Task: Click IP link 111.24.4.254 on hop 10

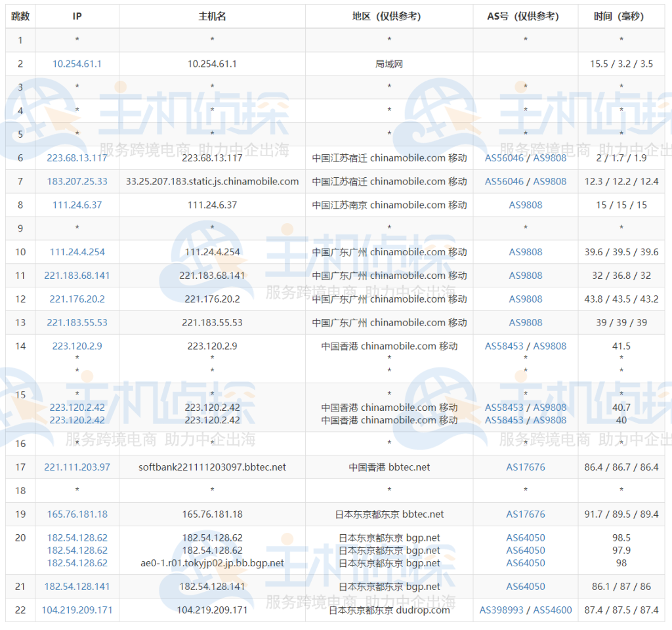Action: (77, 252)
